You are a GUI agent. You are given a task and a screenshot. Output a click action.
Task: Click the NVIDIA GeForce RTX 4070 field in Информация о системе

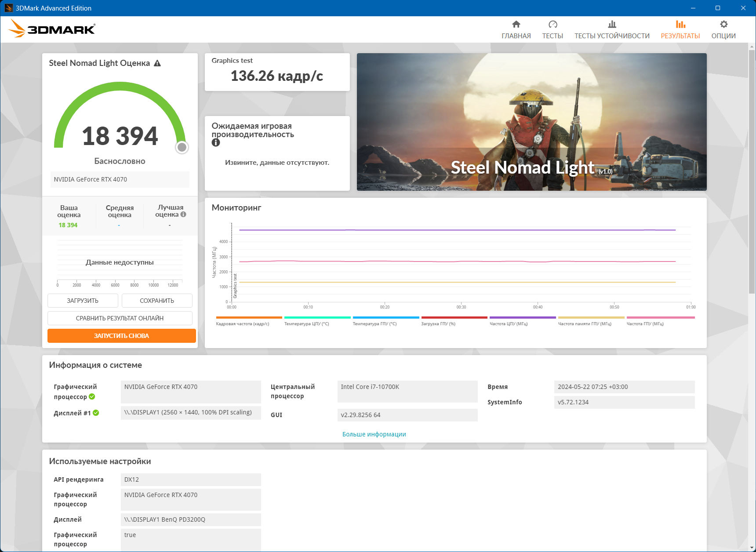(191, 392)
